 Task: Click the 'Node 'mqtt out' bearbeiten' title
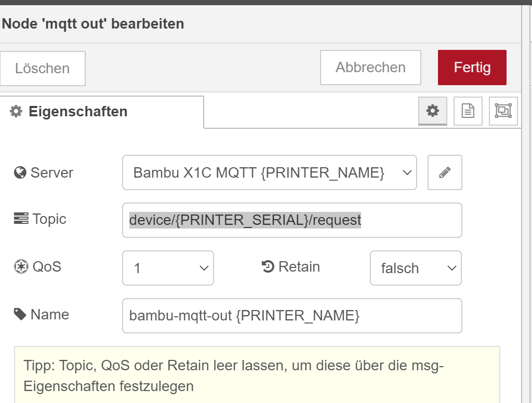(x=93, y=24)
